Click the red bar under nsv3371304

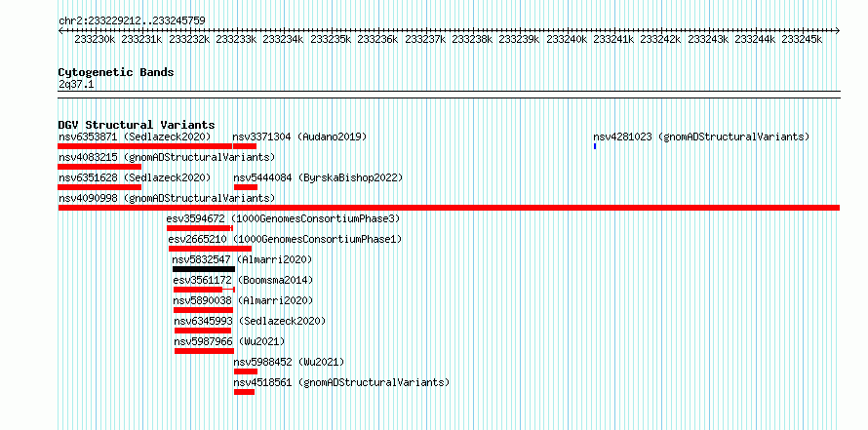coord(245,146)
